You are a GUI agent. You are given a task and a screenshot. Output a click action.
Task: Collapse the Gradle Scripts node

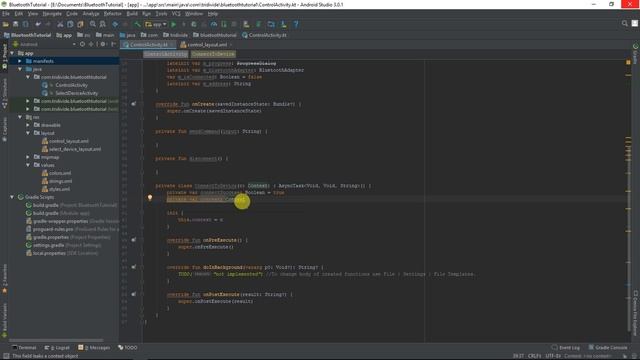pos(12,197)
